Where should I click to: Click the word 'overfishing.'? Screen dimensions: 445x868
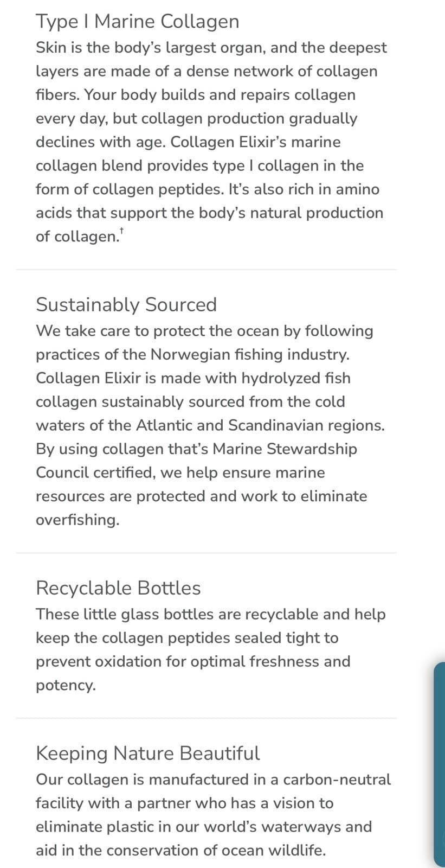78,520
